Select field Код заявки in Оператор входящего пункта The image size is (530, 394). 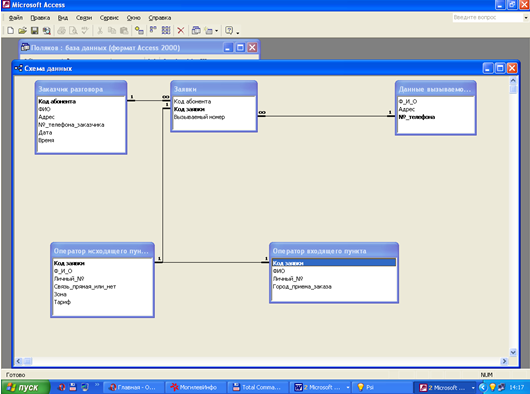334,263
